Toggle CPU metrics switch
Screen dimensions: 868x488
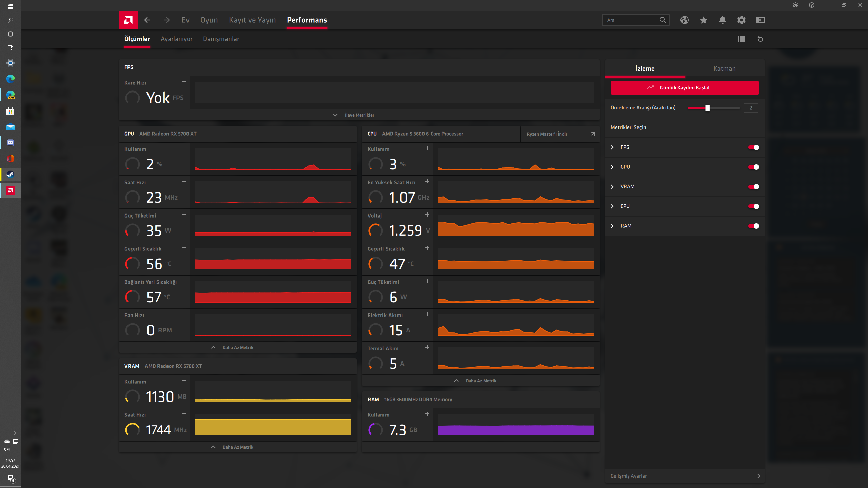click(x=753, y=206)
